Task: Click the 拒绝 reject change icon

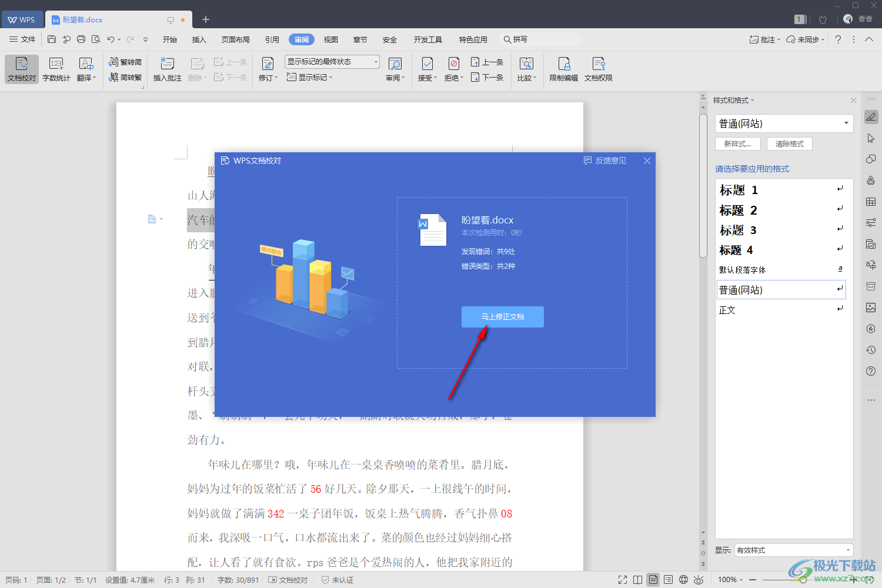Action: tap(454, 64)
